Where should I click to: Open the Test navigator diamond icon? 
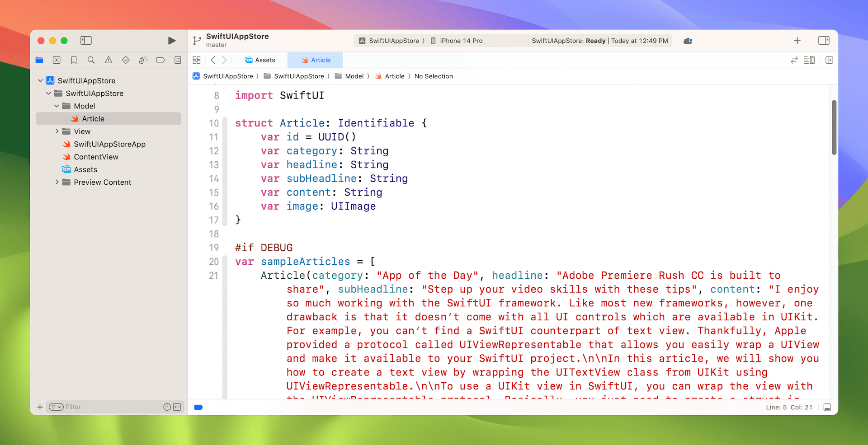(x=126, y=60)
